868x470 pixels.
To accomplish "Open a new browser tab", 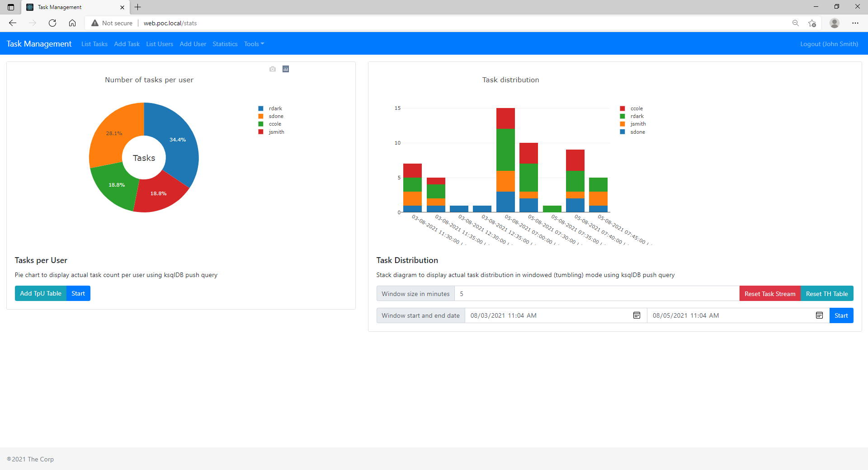I will point(138,7).
